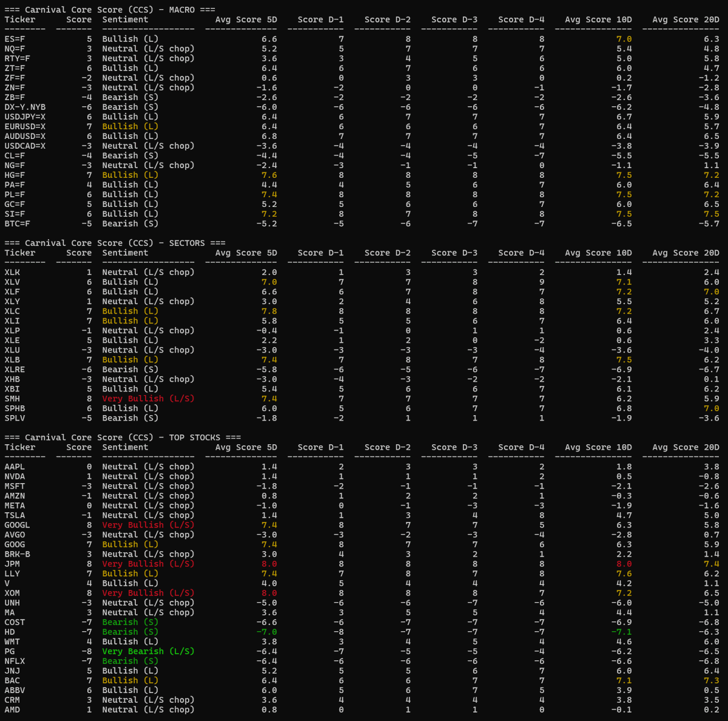
Task: Click the ABBV ticker
Action: [15, 689]
